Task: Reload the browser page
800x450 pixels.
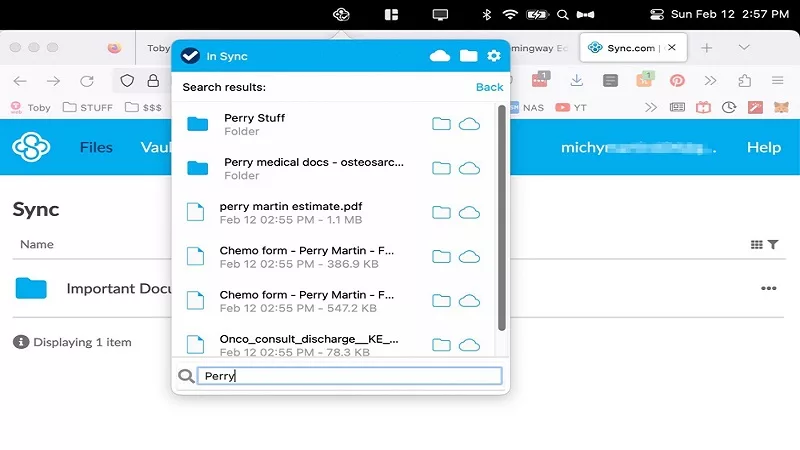Action: [87, 81]
